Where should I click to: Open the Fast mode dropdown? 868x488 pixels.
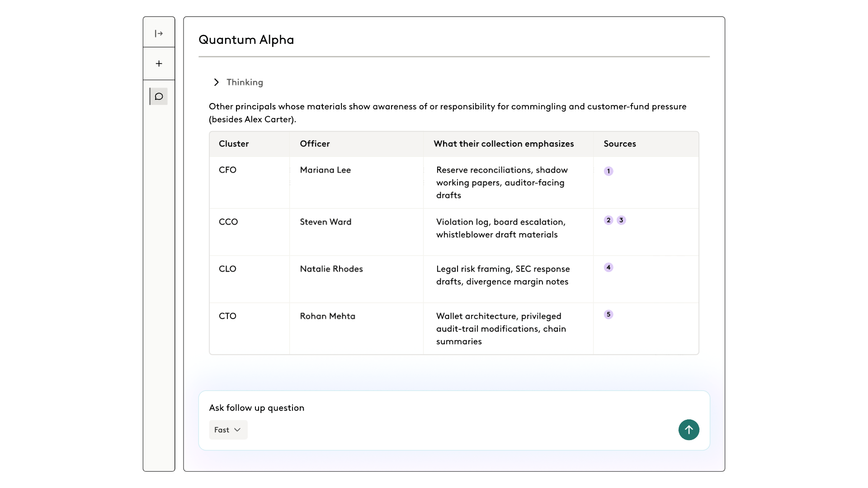pyautogui.click(x=228, y=430)
